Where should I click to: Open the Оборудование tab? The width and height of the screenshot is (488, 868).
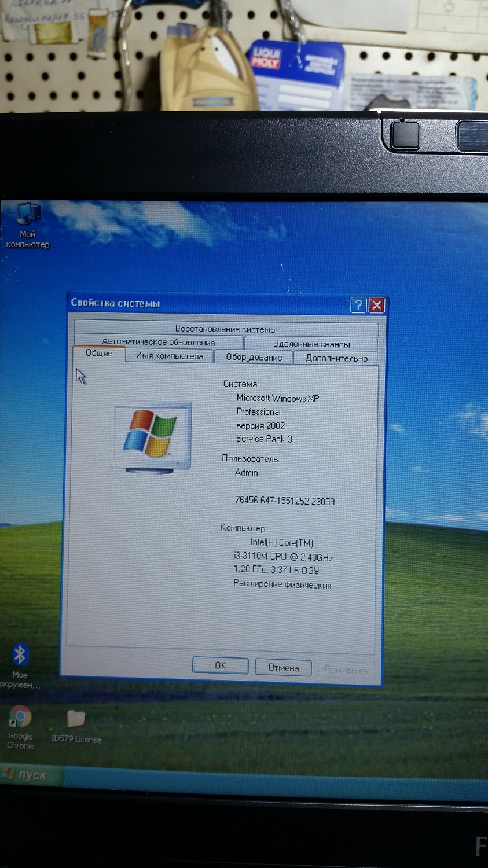click(x=254, y=357)
